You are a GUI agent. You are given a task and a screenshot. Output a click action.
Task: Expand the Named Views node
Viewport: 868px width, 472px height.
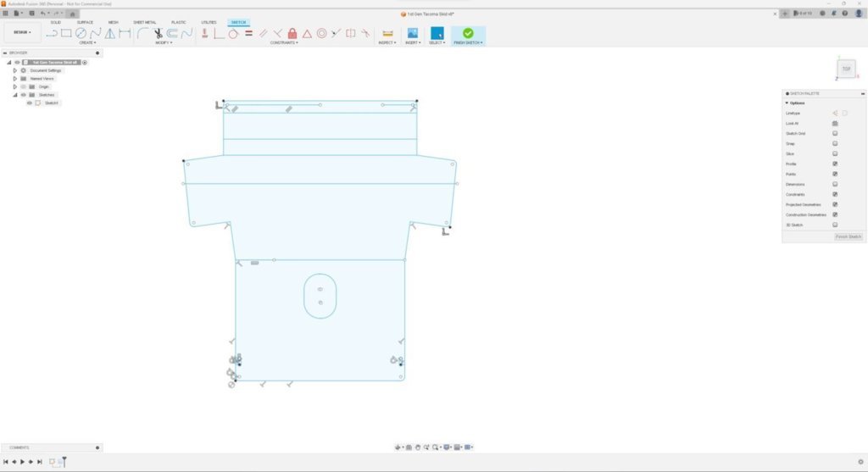click(15, 79)
